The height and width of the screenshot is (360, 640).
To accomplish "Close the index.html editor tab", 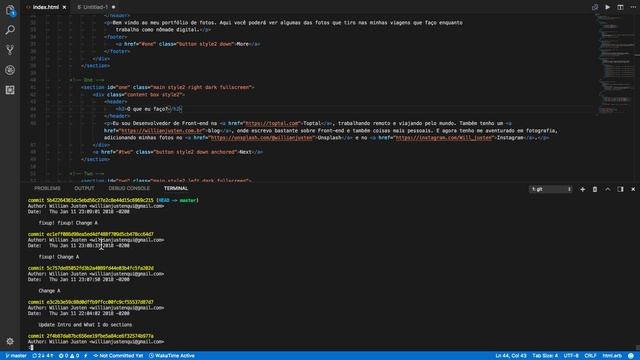I will 64,7.
